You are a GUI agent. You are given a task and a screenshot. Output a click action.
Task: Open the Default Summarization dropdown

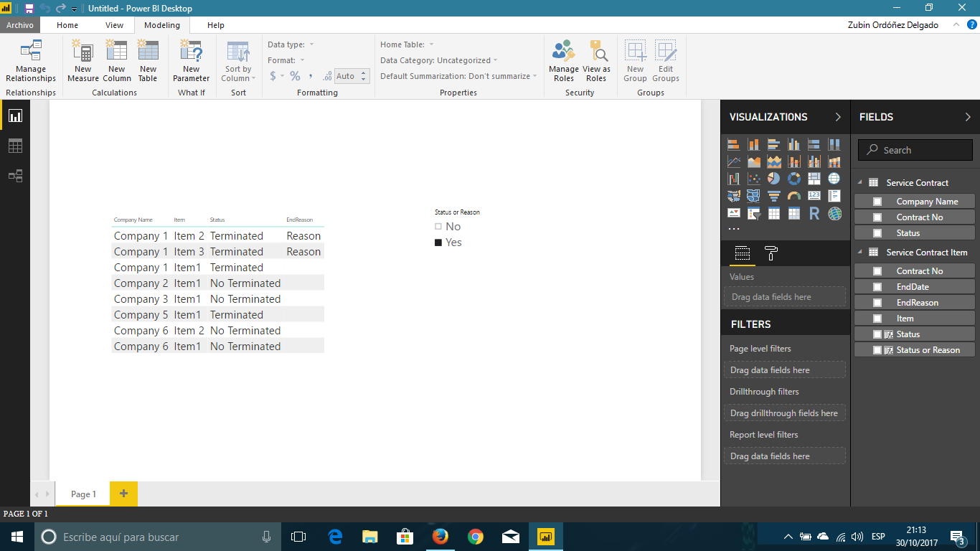pyautogui.click(x=458, y=76)
